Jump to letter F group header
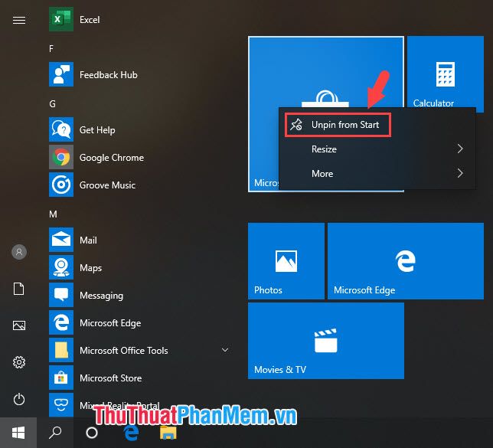 coord(51,49)
